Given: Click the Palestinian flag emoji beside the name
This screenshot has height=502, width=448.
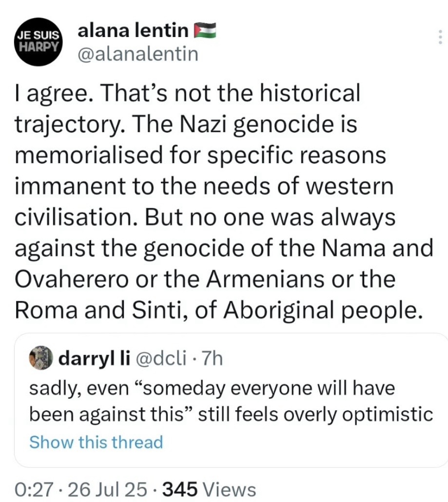Looking at the screenshot, I should (205, 31).
